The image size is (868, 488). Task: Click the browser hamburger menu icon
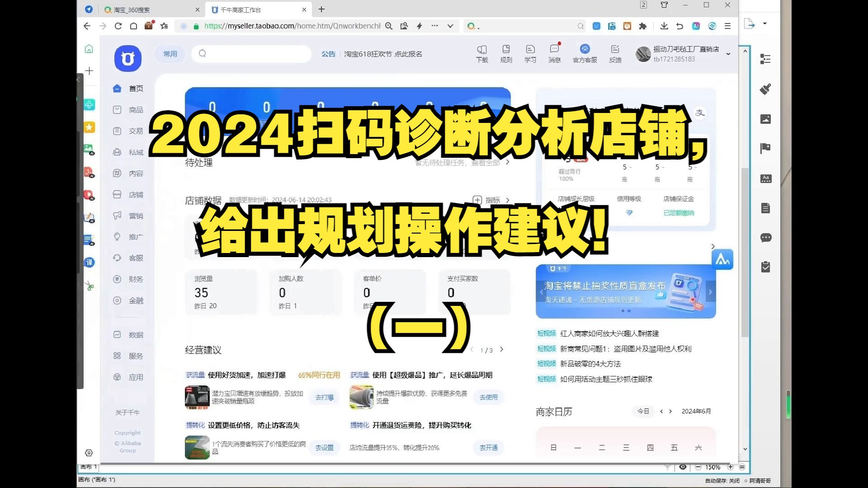tap(727, 26)
